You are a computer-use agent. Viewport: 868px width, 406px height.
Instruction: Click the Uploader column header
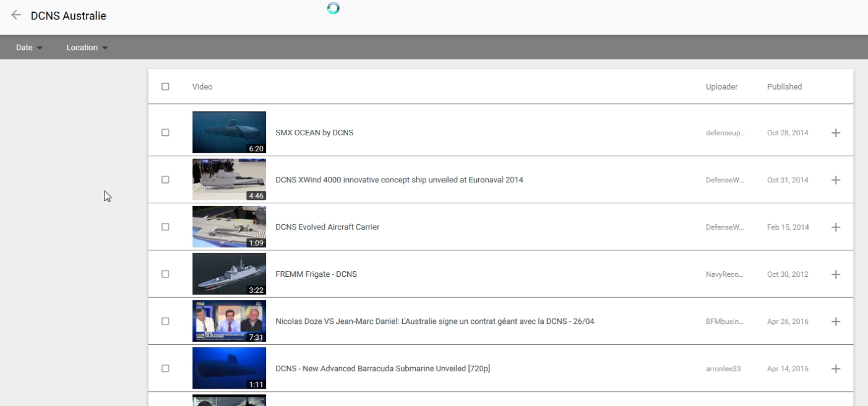(721, 87)
